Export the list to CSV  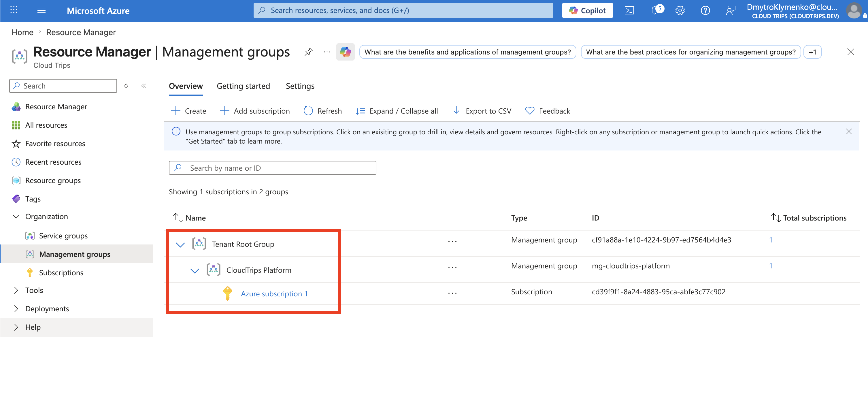(482, 111)
